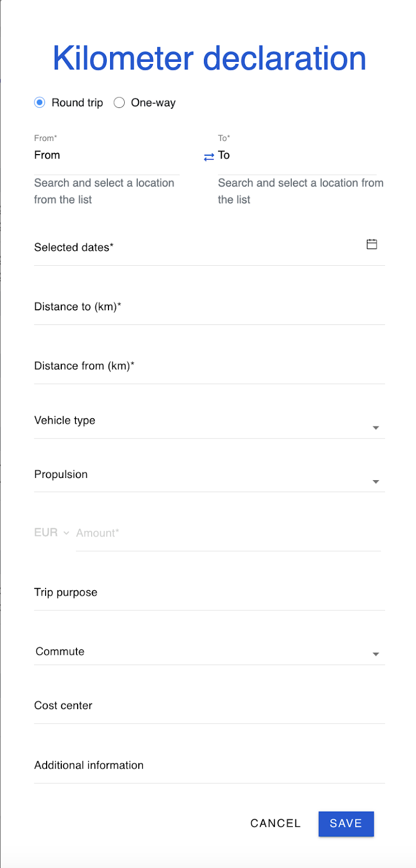
Task: Click the swap From/To locations arrows icon
Action: 209,157
